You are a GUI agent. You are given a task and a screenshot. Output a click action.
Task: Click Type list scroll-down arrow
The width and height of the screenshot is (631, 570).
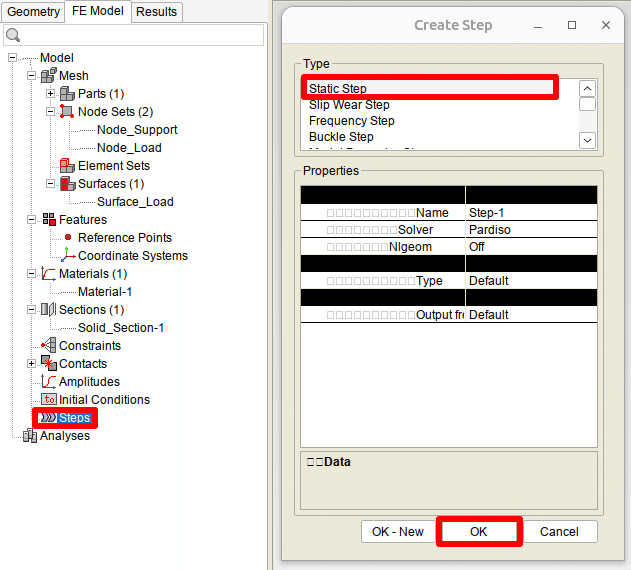587,140
